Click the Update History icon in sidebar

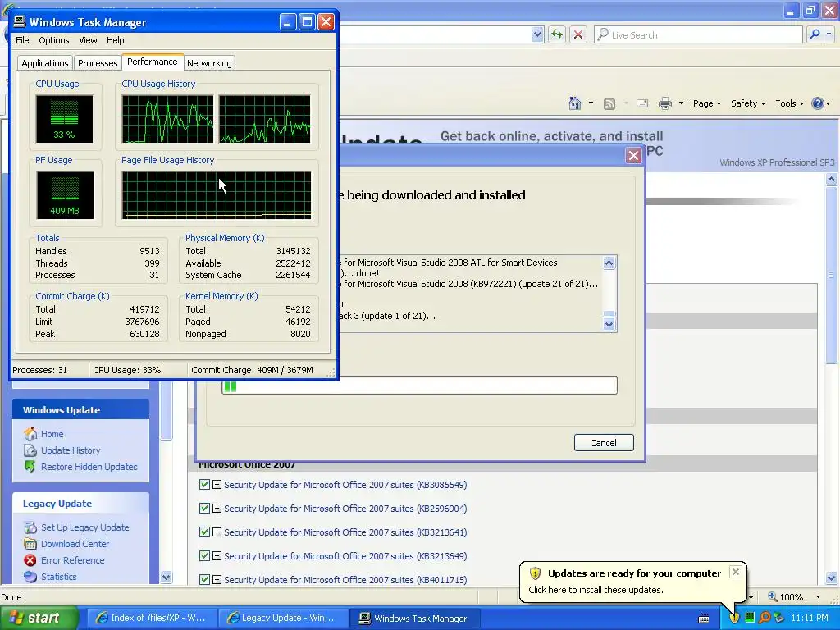pyautogui.click(x=30, y=450)
